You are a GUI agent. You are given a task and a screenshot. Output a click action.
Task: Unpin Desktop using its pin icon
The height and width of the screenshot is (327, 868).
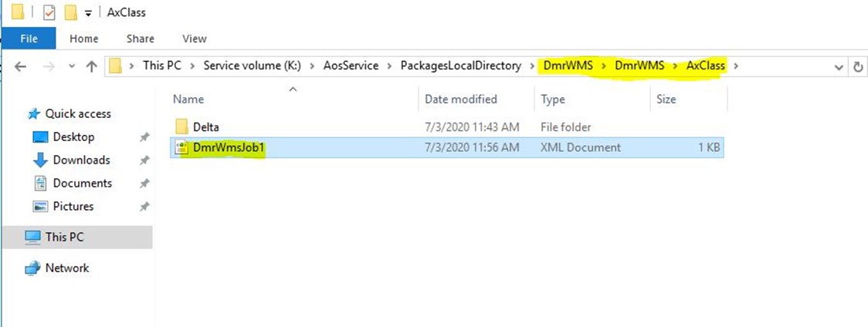(144, 137)
